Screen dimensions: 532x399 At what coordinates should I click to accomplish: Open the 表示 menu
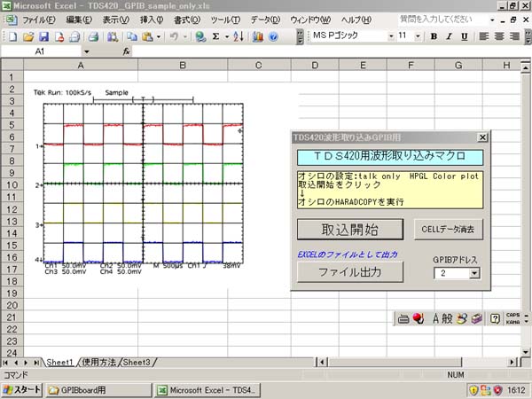(x=116, y=20)
